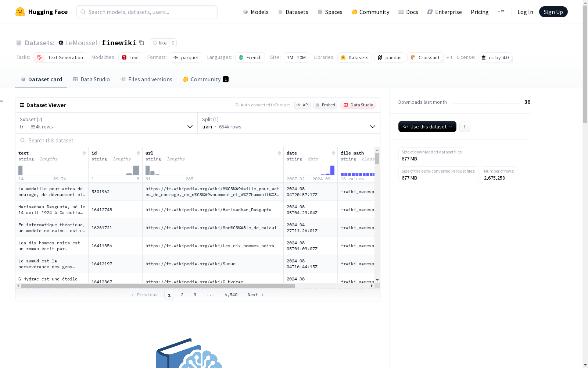Click the Datasets breadcrumb icon
Viewport: 588px width, 368px height.
coord(19,43)
